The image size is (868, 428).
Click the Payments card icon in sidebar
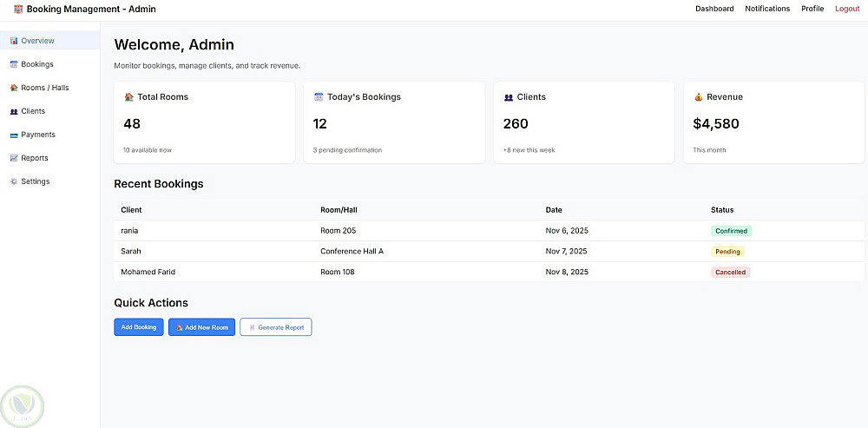pyautogui.click(x=14, y=135)
